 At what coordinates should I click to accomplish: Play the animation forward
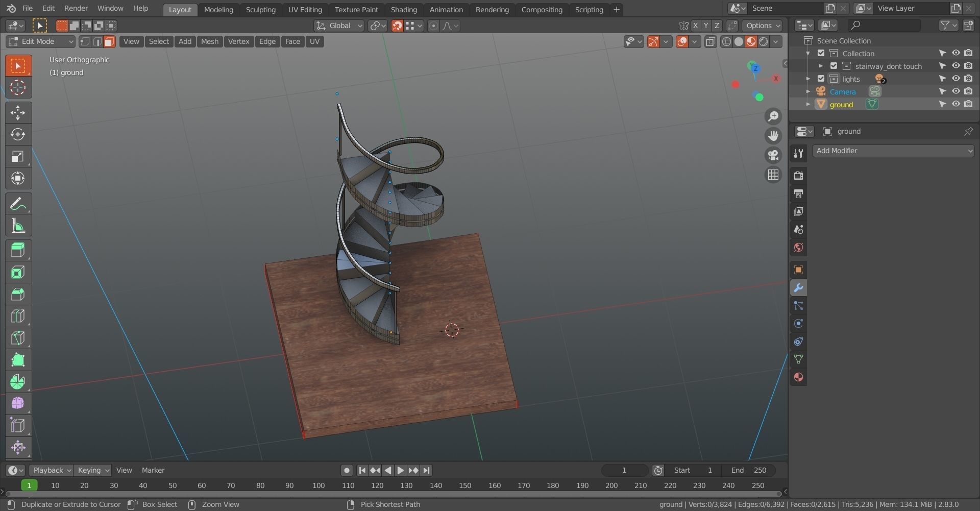[401, 471]
